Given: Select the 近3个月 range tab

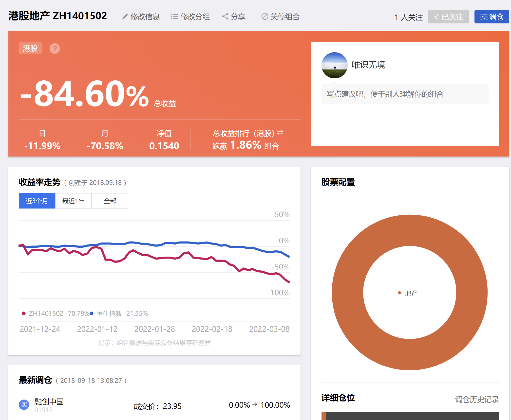Looking at the screenshot, I should point(37,201).
